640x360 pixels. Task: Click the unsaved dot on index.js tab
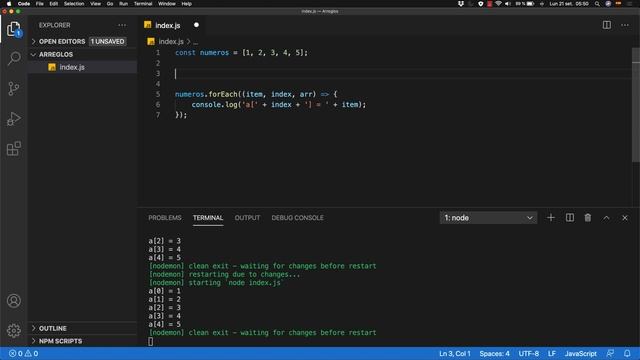196,25
